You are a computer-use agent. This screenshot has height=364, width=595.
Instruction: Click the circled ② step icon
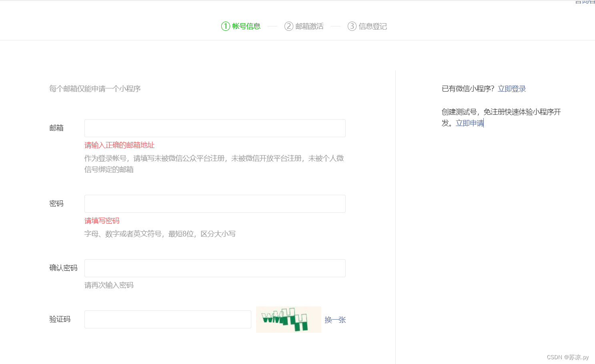(x=288, y=26)
